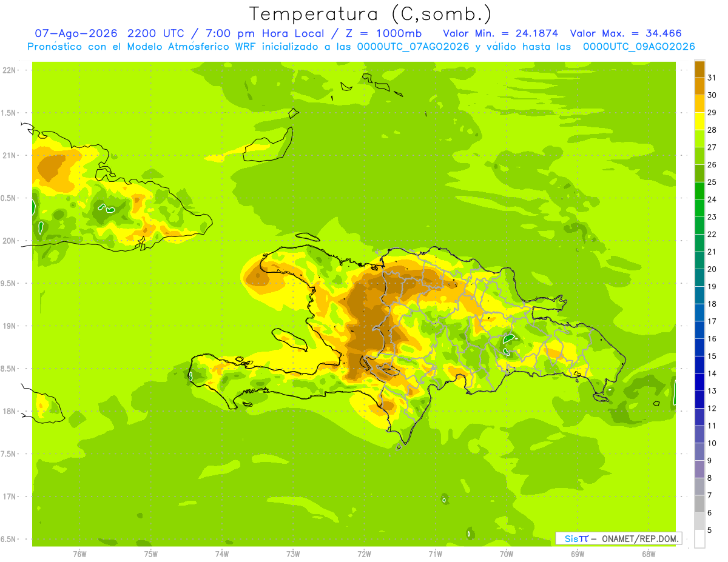Pick the legend swatch between 30 and 31
The image size is (728, 562).
pos(699,86)
